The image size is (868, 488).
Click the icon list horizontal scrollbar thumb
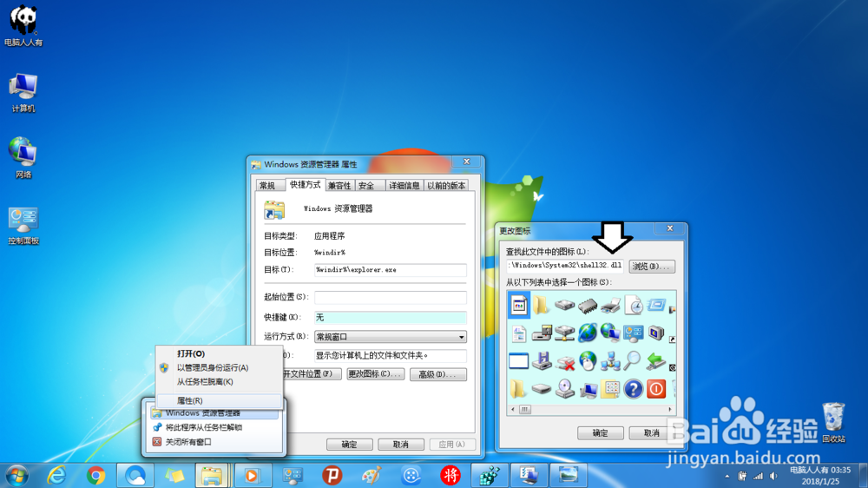(525, 409)
